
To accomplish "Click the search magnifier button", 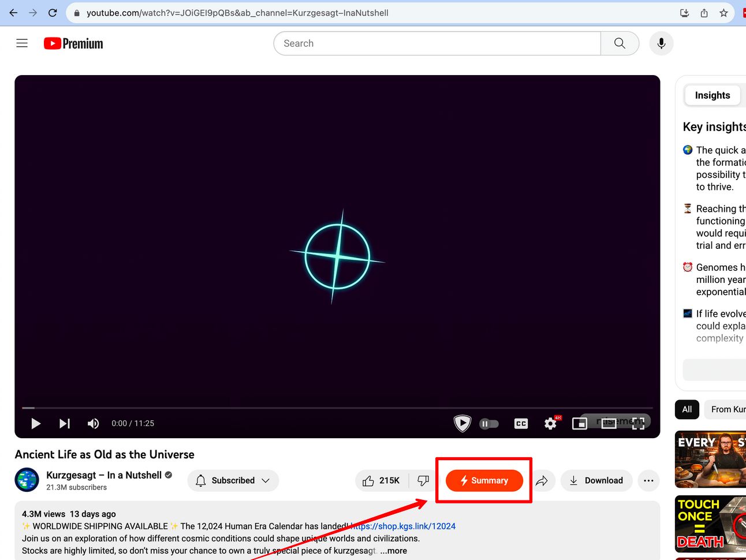I will 620,43.
